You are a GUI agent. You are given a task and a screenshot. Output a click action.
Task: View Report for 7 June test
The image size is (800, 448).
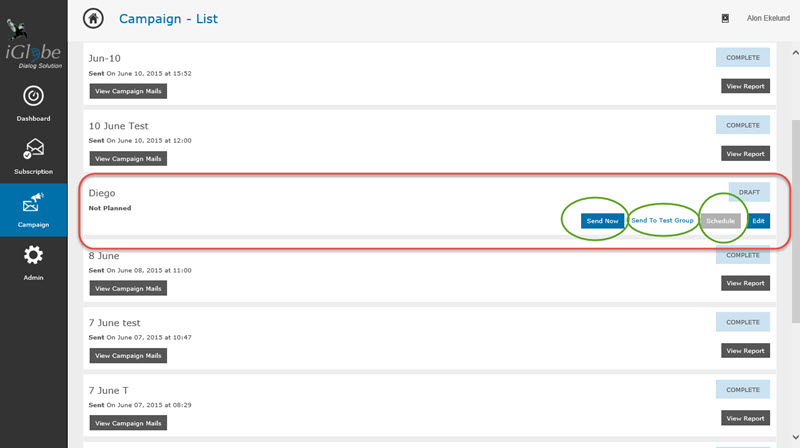745,351
